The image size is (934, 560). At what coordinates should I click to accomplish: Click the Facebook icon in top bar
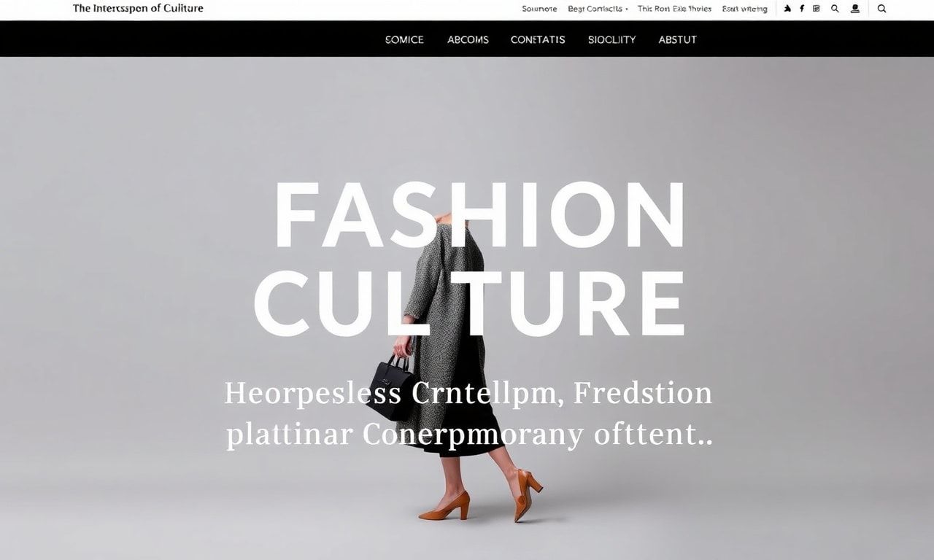pyautogui.click(x=802, y=9)
